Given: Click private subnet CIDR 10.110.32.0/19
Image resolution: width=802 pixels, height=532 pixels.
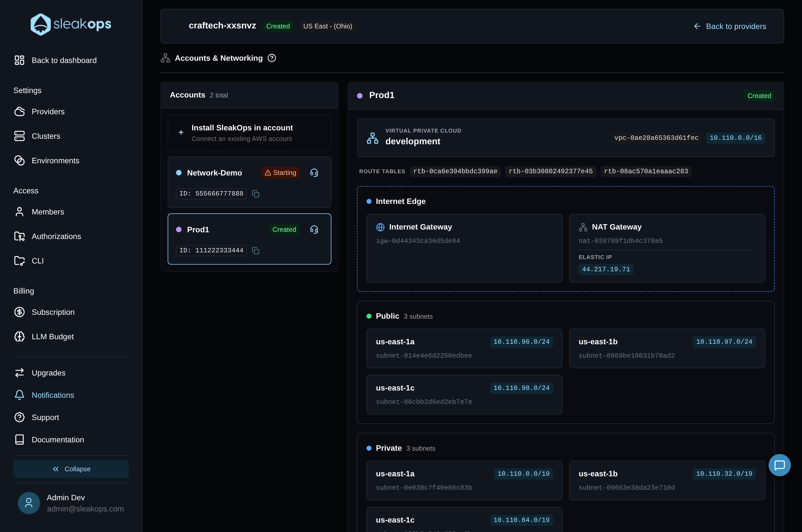Looking at the screenshot, I should point(724,474).
